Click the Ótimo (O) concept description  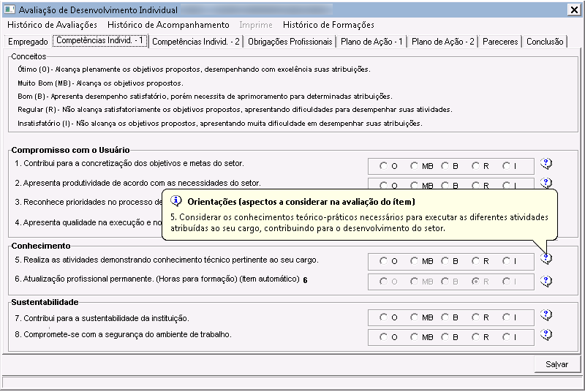194,69
